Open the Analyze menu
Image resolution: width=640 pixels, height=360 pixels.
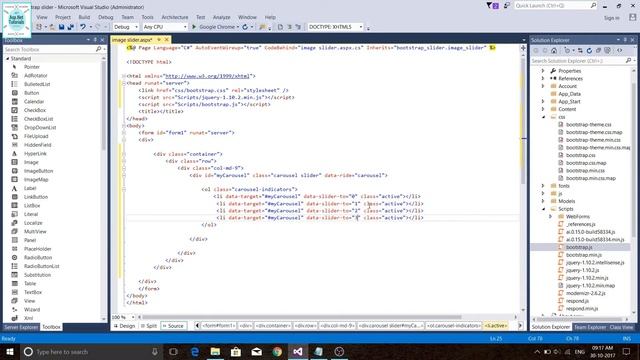pos(222,17)
